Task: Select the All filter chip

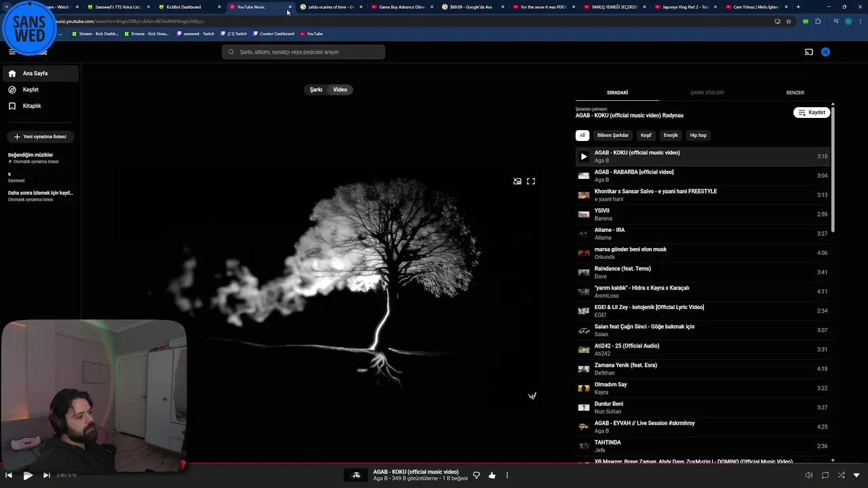Action: click(x=582, y=135)
